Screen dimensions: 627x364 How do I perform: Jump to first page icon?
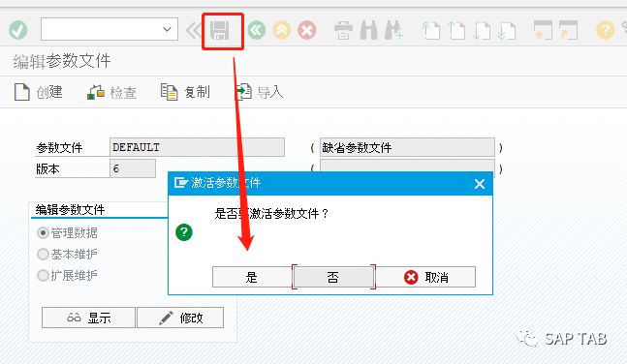[431, 31]
